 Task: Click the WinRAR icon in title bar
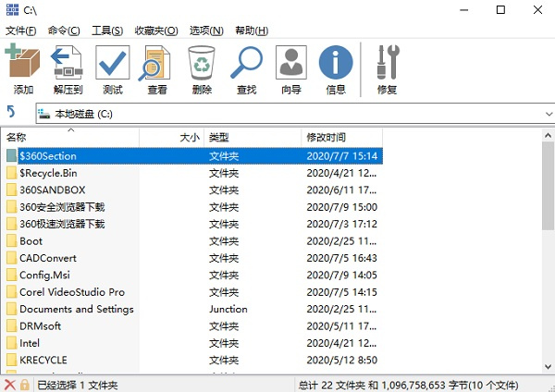[12, 9]
